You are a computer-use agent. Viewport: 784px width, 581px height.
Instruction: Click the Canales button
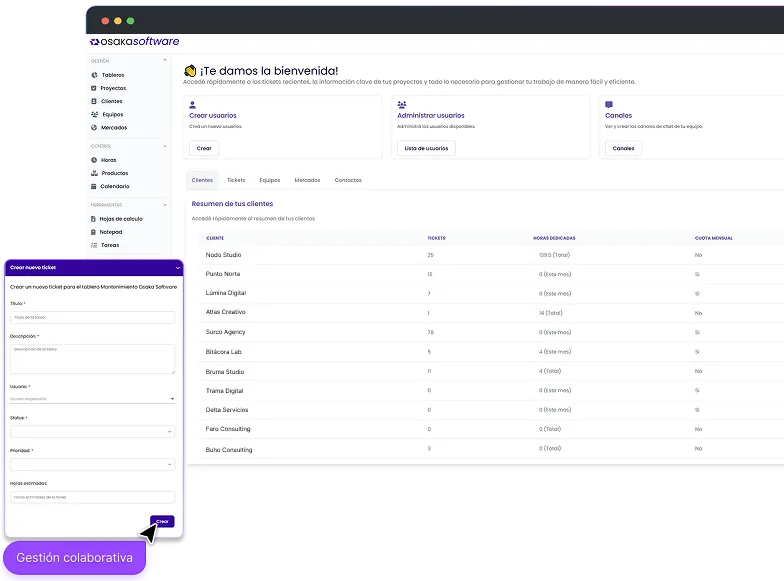click(x=623, y=148)
